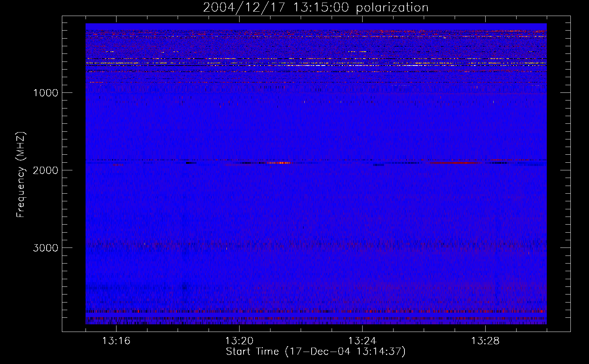The height and width of the screenshot is (364, 589).
Task: Click the long red streak near 2000 MHz before 13:28
Action: click(455, 163)
